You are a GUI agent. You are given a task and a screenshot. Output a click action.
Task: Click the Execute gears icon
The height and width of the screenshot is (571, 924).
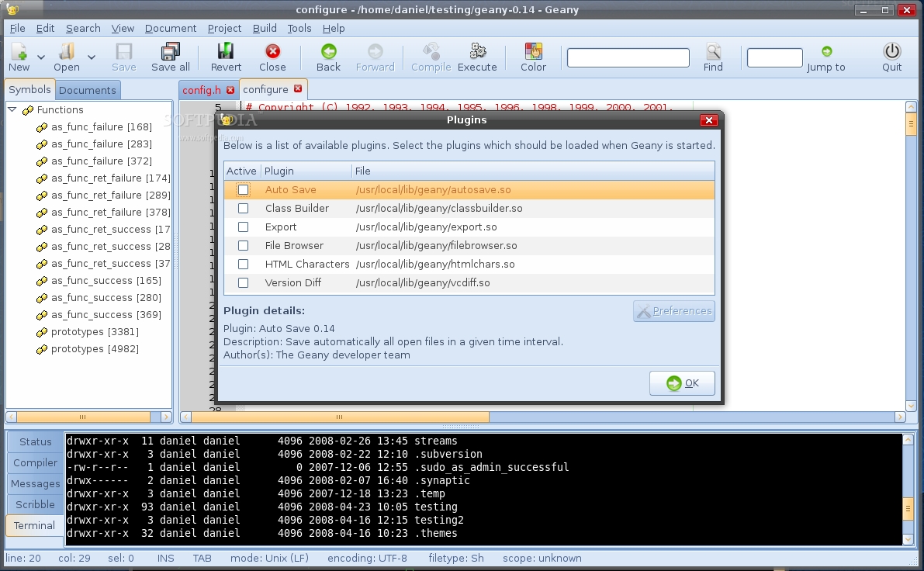477,52
